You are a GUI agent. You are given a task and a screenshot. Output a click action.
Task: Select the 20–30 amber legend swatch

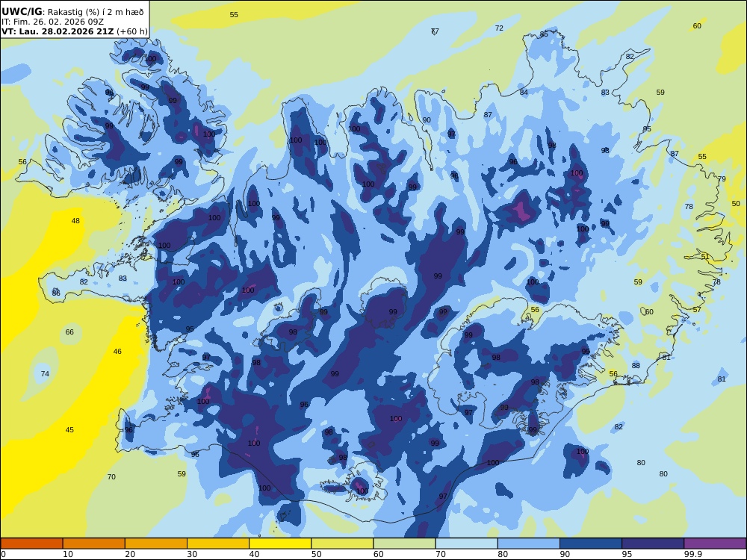(x=156, y=544)
